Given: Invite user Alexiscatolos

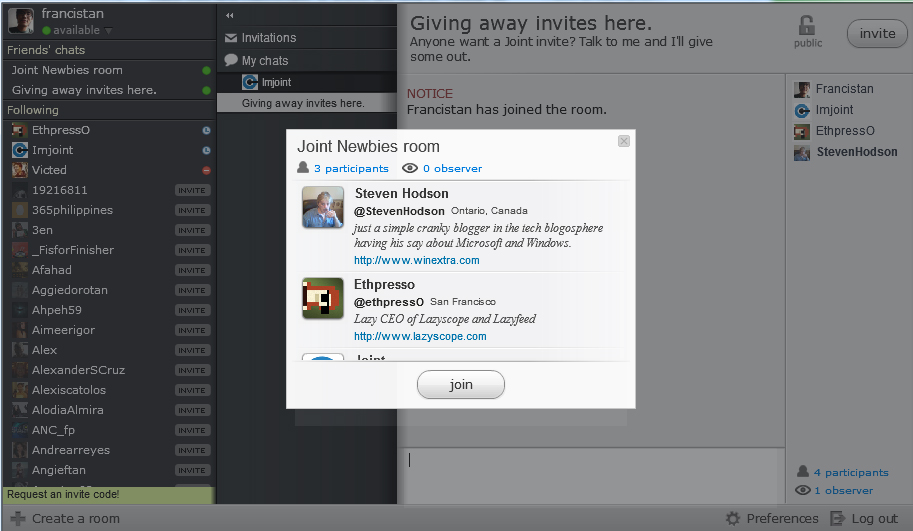Looking at the screenshot, I should click(192, 390).
